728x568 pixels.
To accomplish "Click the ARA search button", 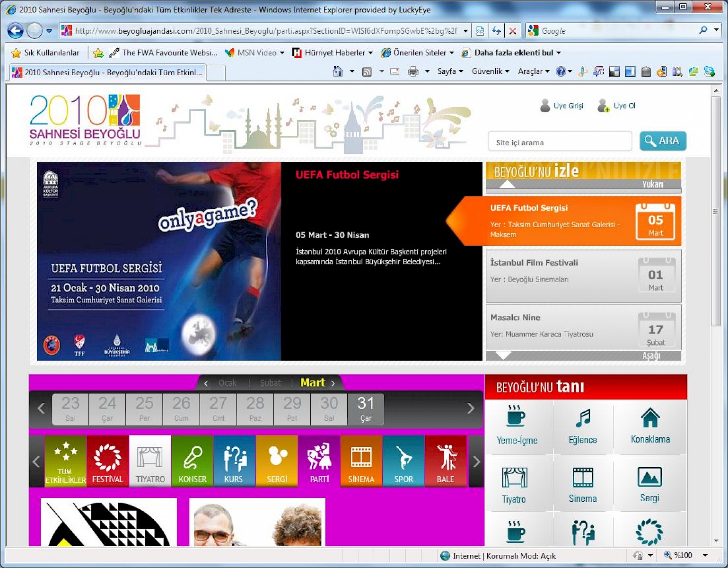I will (662, 141).
